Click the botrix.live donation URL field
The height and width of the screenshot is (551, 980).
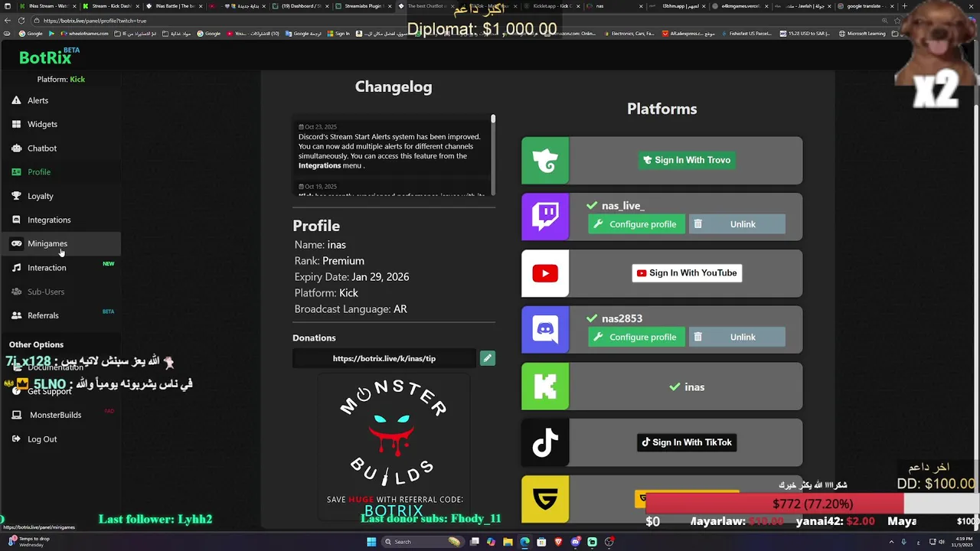[x=384, y=358]
